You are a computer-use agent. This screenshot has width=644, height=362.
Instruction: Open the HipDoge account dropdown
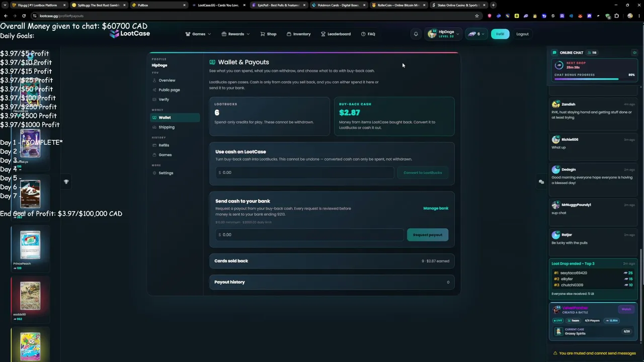(443, 34)
